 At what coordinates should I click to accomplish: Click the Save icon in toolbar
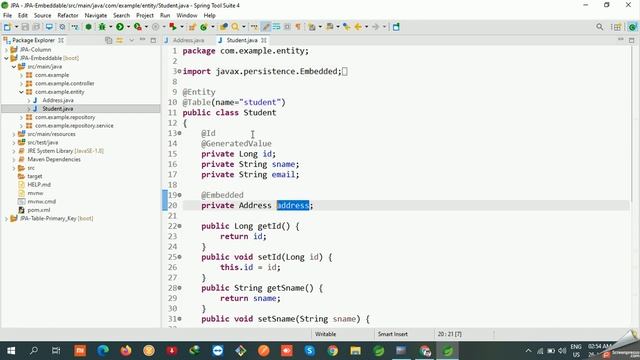25,27
